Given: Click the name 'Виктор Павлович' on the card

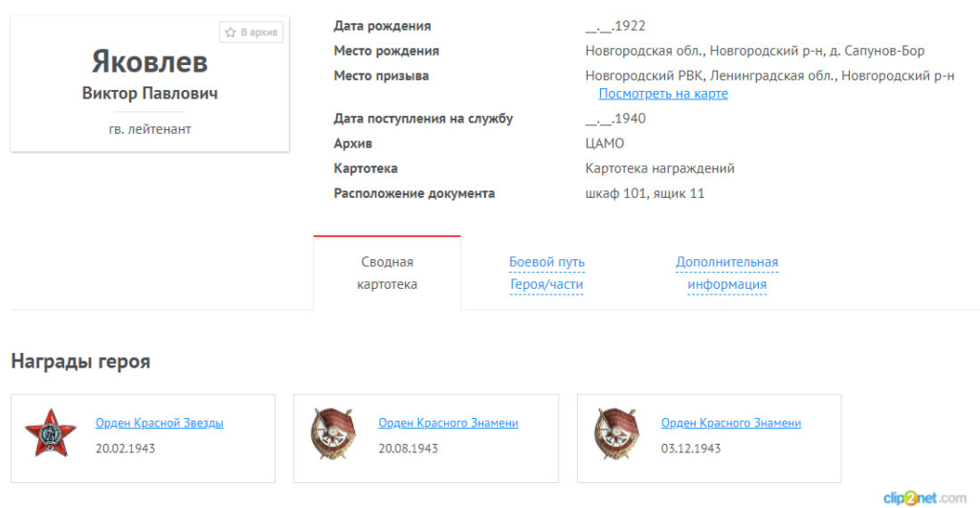Looking at the screenshot, I should point(149,94).
